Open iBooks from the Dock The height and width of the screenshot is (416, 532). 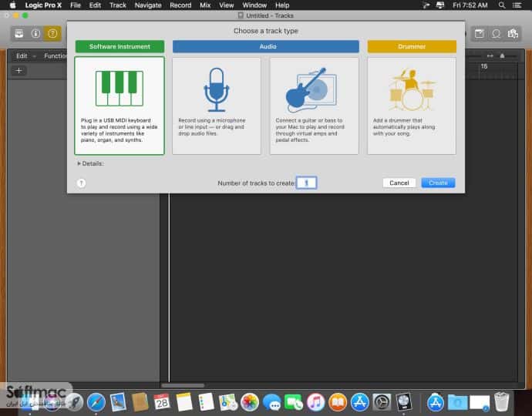(x=338, y=402)
